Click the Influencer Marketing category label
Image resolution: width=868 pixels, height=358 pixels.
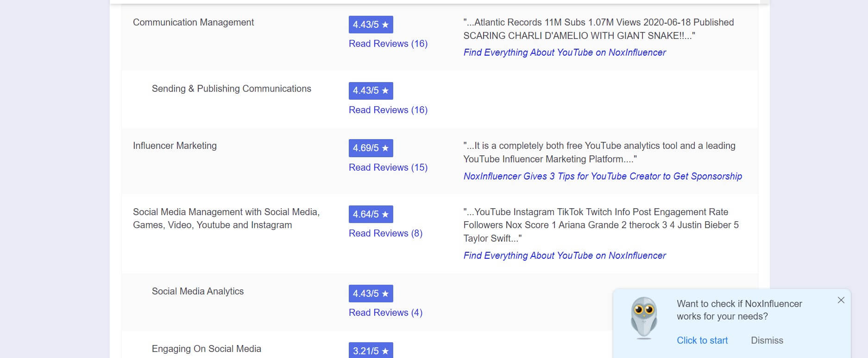(x=175, y=146)
